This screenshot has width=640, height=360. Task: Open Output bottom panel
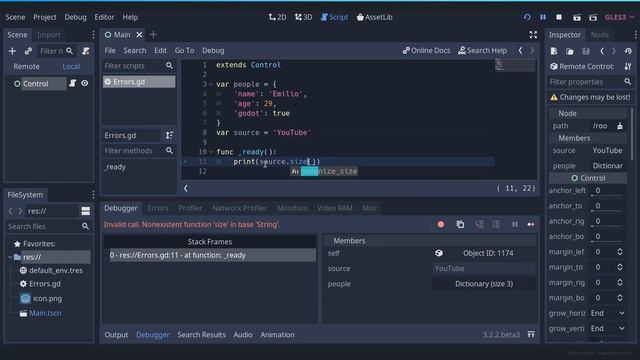tap(116, 335)
